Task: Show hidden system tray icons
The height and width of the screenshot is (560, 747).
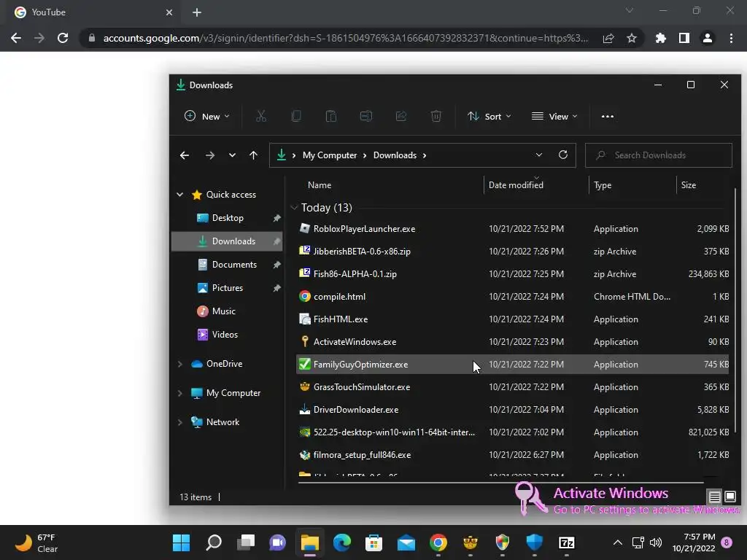Action: tap(617, 542)
